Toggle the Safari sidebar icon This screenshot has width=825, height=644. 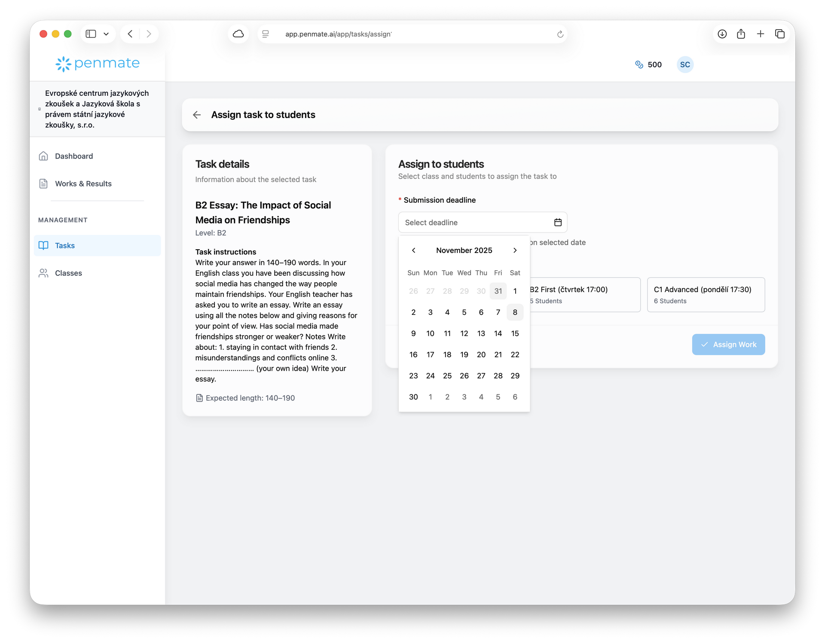[x=91, y=34]
